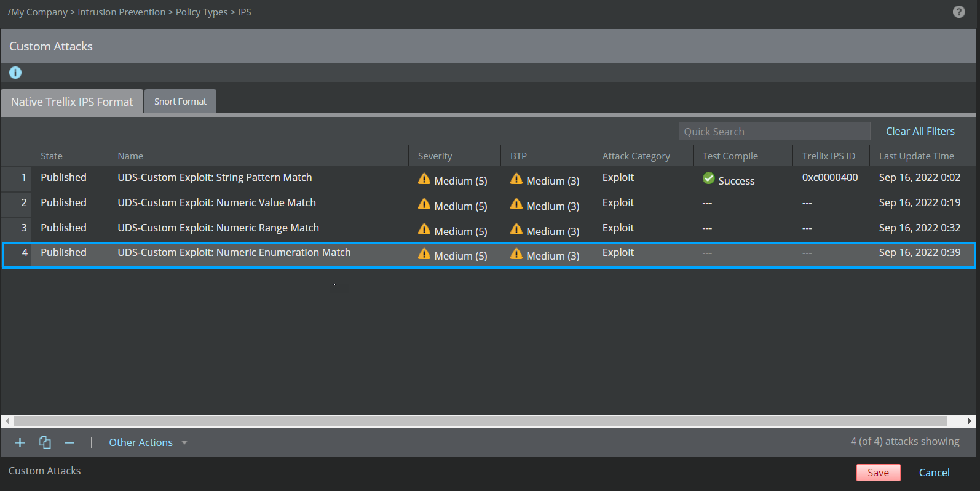Clone the selected attack with copy icon
The image size is (980, 491).
tap(45, 442)
